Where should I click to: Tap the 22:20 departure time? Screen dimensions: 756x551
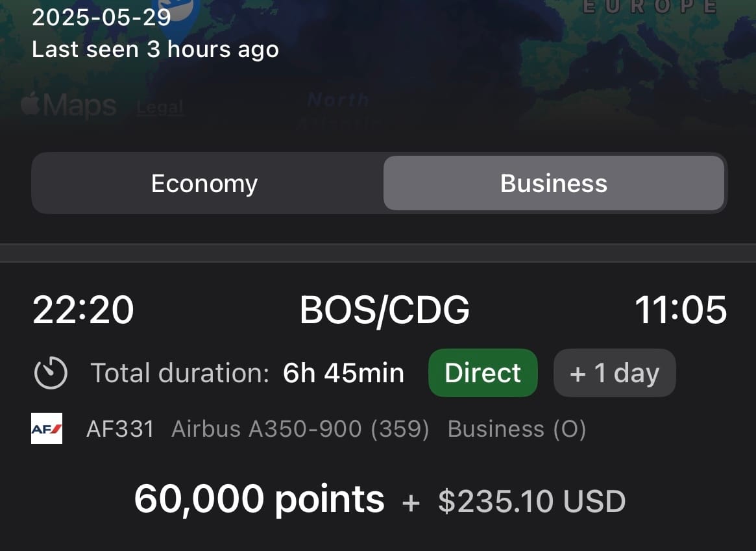point(83,310)
